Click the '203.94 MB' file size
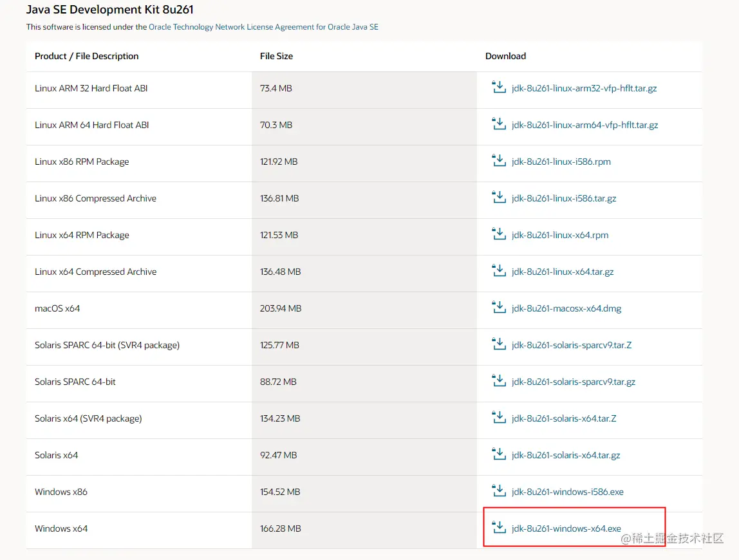739x560 pixels. tap(281, 309)
